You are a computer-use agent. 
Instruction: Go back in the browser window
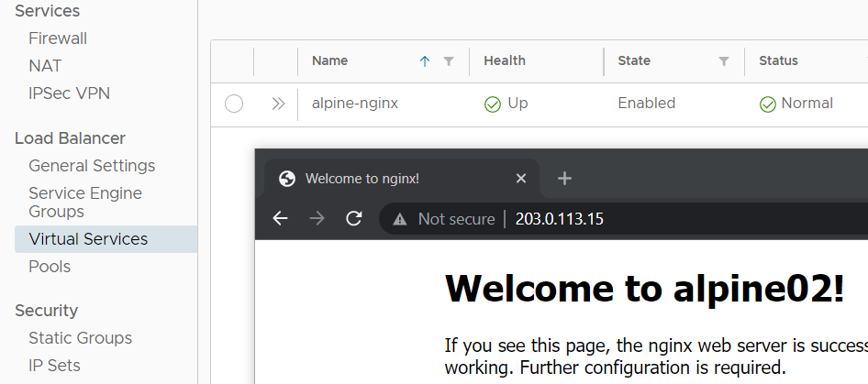pyautogui.click(x=281, y=218)
